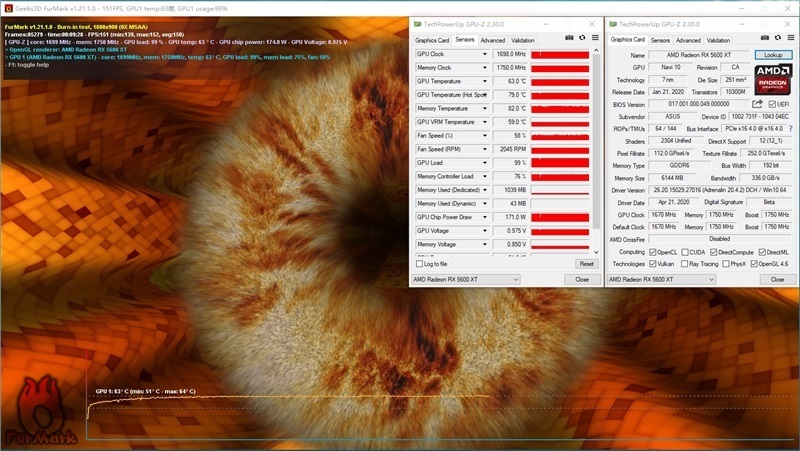Screen dimensions: 800x451
Task: Click Close button in Graphics Card window
Action: point(777,280)
